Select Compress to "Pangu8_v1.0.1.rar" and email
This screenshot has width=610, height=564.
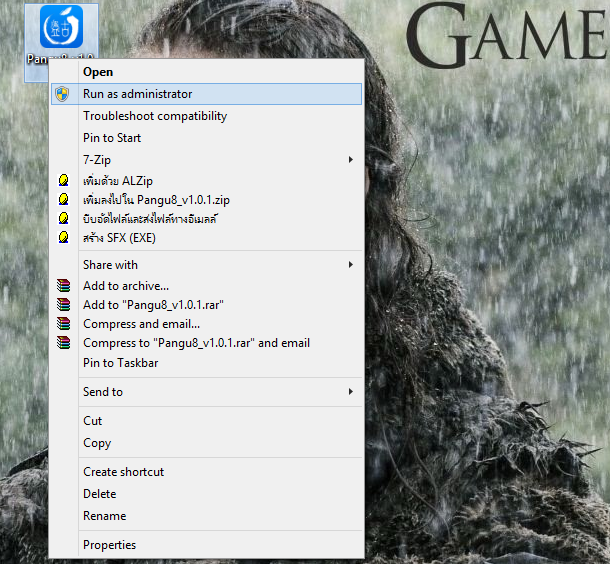[207, 343]
